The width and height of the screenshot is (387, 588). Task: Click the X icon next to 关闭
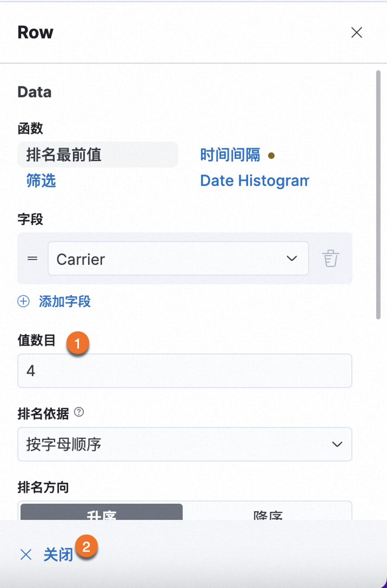[x=26, y=555]
